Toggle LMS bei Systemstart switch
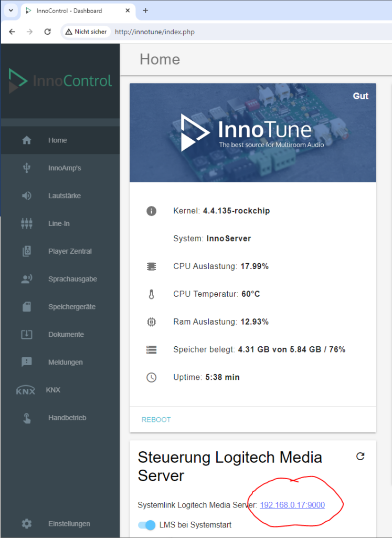392x538 pixels. [x=146, y=525]
